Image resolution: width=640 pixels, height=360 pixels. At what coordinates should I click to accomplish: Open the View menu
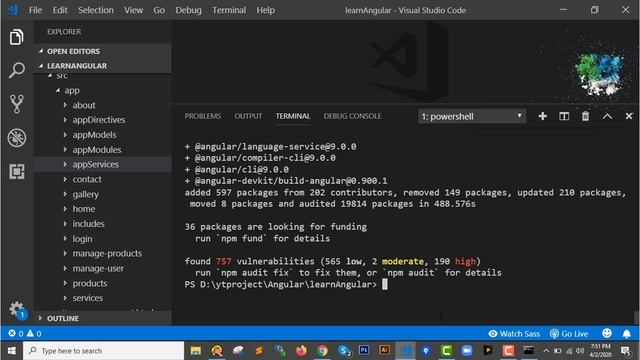tap(133, 10)
